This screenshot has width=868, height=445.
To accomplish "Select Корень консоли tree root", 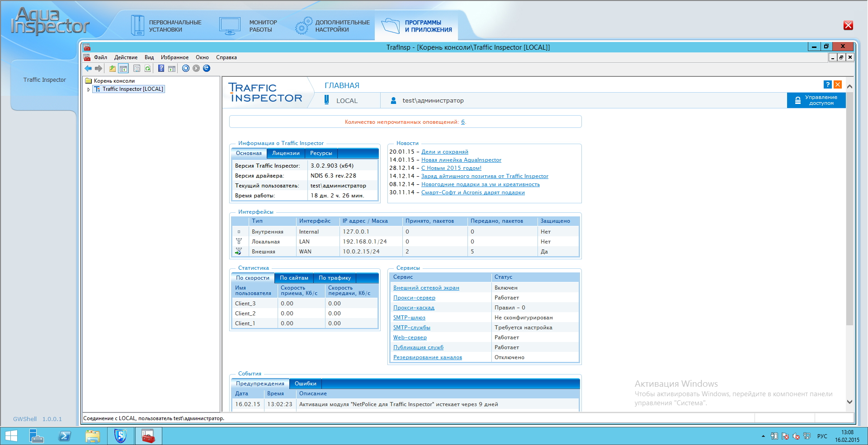I will pyautogui.click(x=114, y=81).
